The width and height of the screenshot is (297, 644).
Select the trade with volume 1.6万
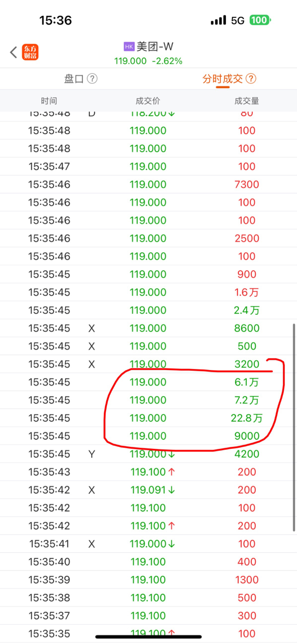(x=148, y=292)
